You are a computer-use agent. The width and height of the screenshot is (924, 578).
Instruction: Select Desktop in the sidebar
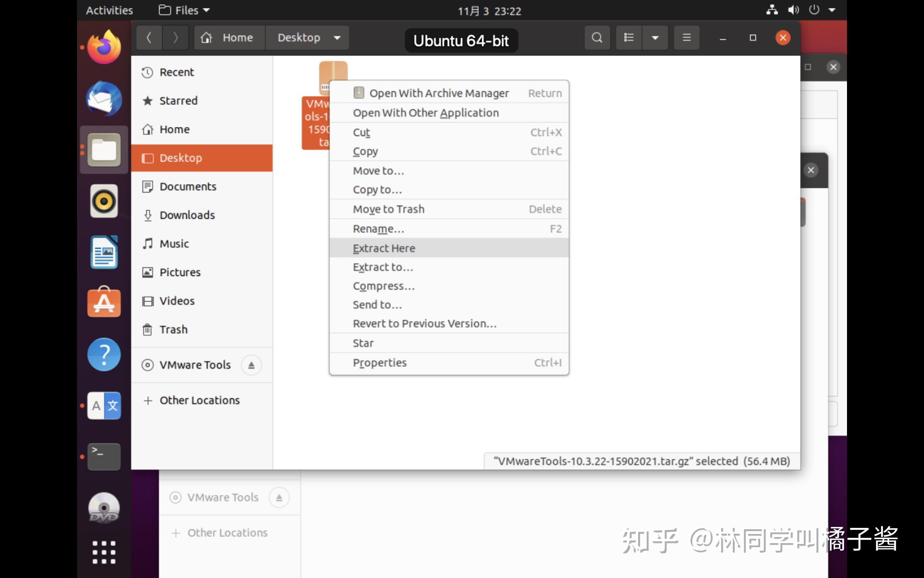(201, 158)
